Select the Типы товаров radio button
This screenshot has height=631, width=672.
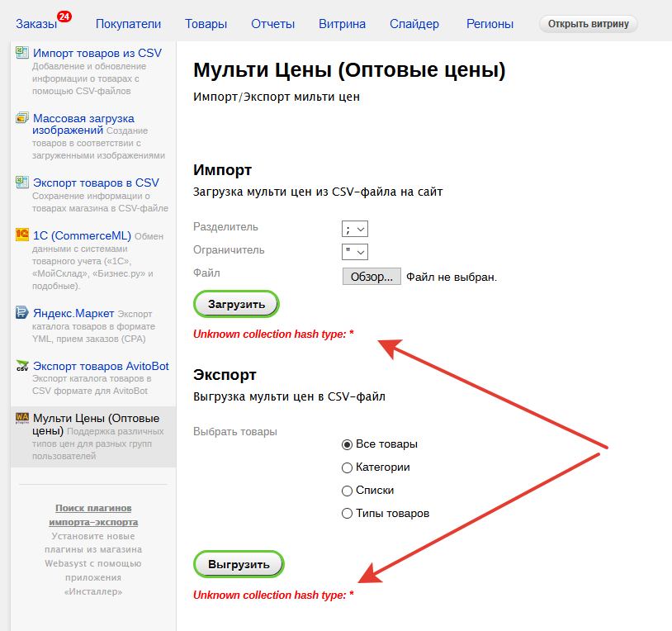[348, 514]
